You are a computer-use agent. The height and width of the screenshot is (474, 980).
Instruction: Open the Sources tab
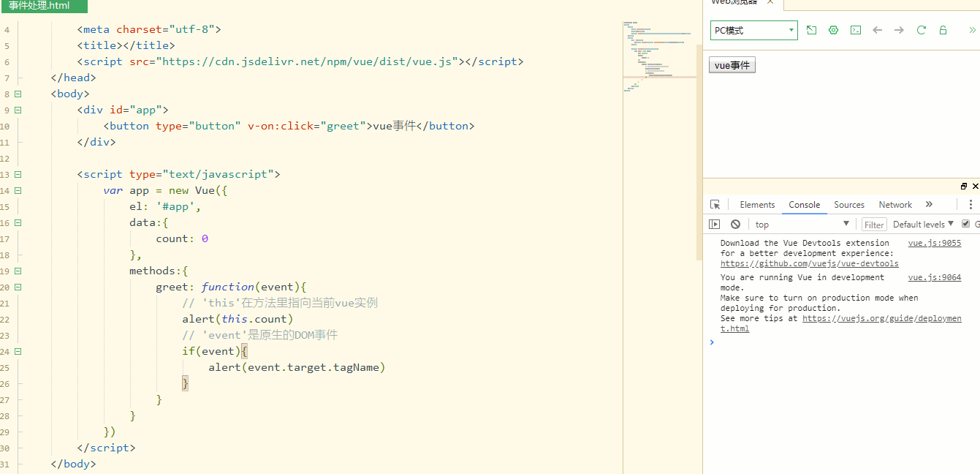coord(849,205)
